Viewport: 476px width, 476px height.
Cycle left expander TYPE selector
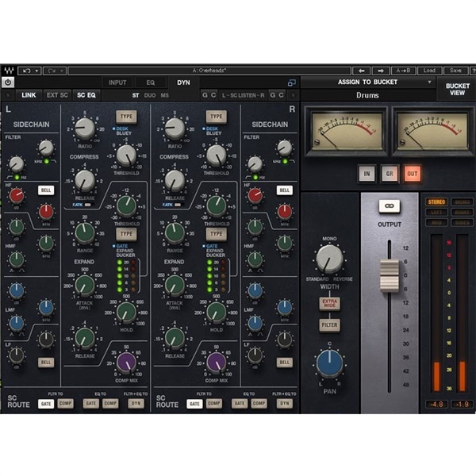tap(126, 234)
